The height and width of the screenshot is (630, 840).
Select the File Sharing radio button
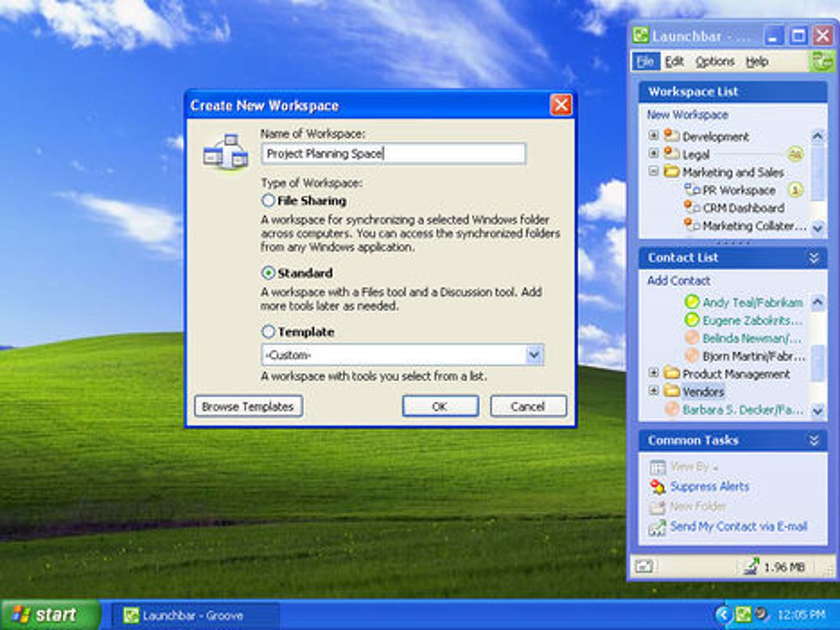click(x=268, y=200)
